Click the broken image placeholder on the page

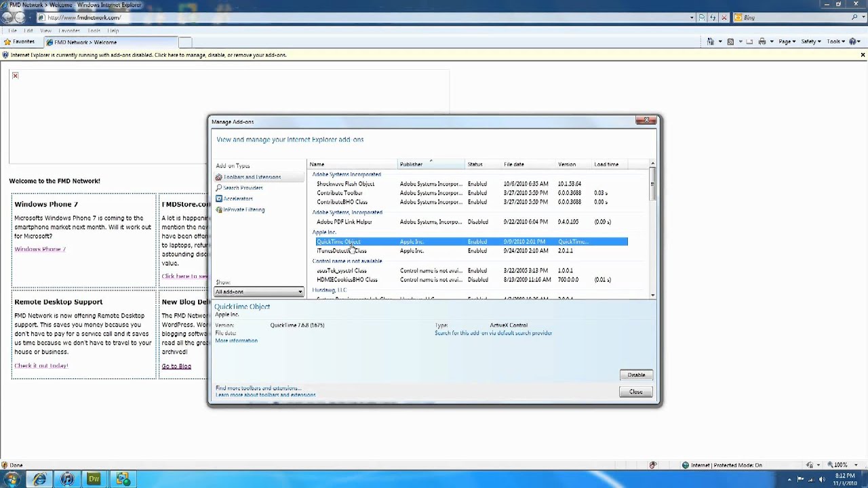pos(15,75)
